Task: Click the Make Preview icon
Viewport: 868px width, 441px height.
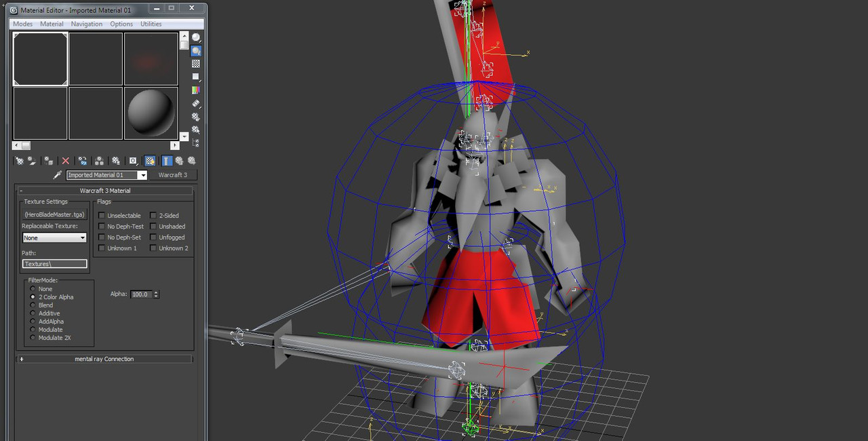Action: tap(196, 103)
